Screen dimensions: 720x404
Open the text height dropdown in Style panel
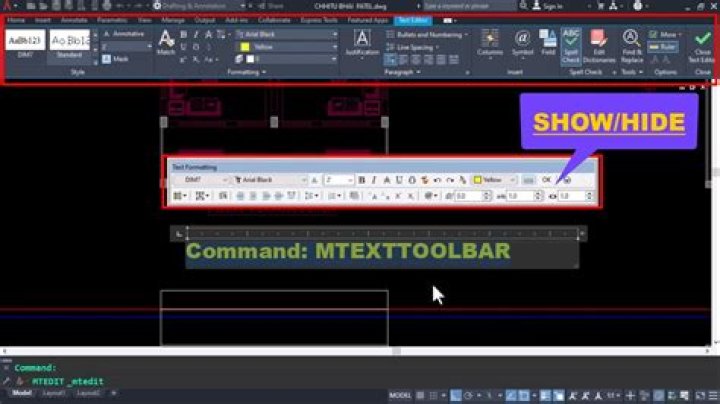click(127, 47)
